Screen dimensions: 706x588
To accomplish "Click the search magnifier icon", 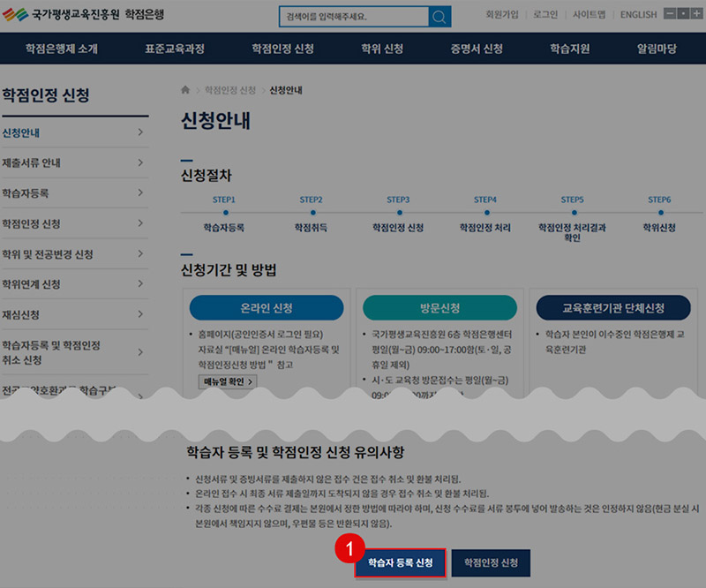I will pos(439,17).
